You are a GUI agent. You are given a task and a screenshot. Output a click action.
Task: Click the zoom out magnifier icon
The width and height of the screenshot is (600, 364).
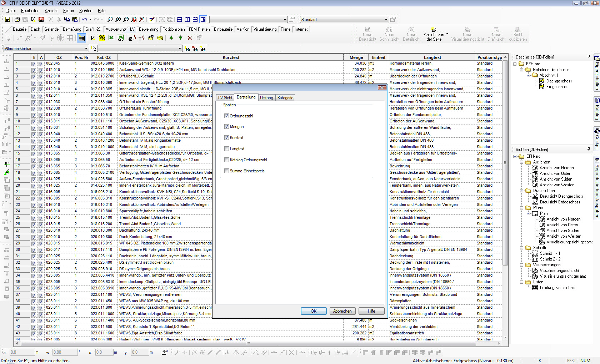pos(126,19)
